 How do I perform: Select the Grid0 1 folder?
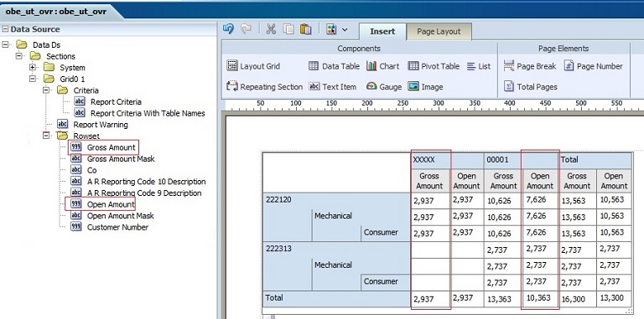click(65, 79)
